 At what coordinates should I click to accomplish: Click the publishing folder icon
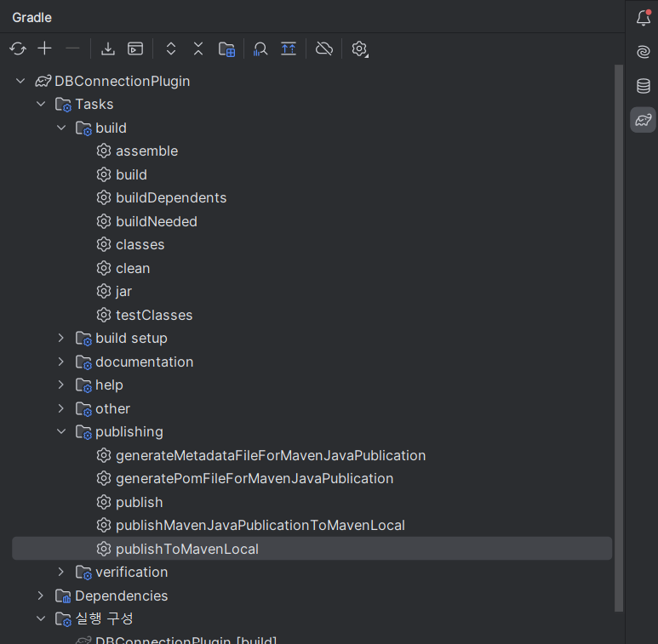(83, 432)
